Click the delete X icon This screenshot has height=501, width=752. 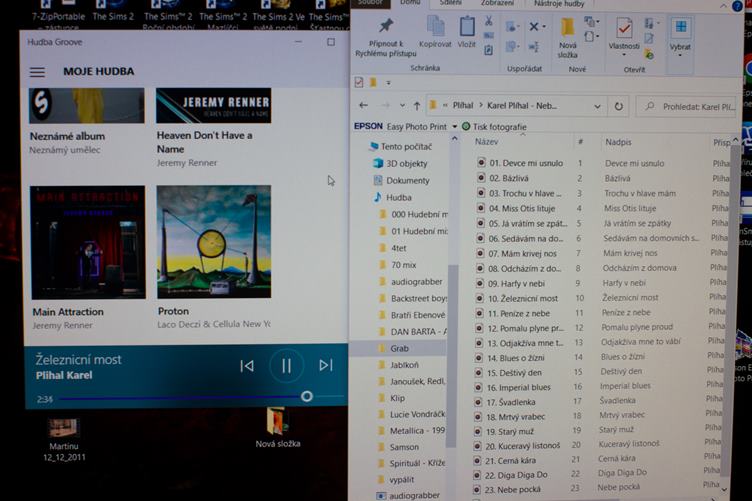(533, 27)
